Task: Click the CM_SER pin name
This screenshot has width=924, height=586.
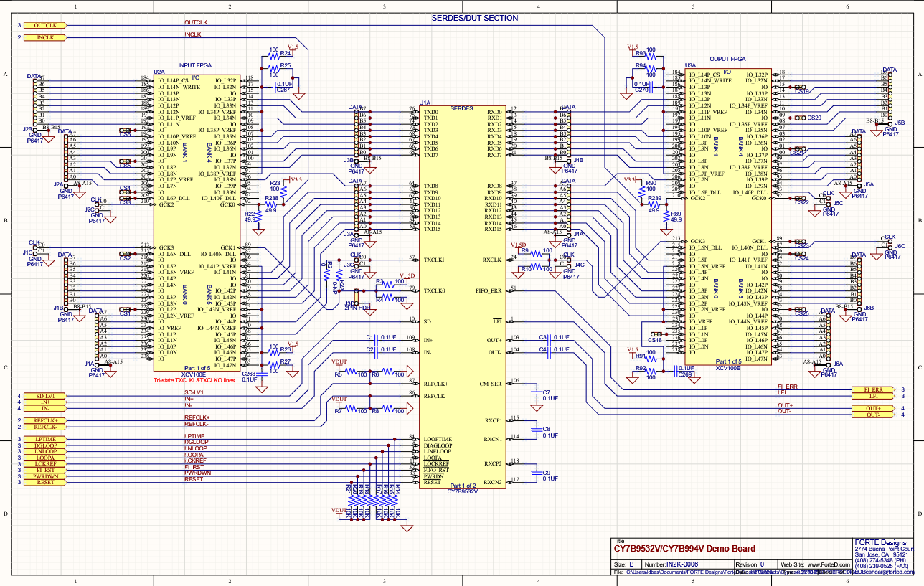Action: [x=490, y=383]
